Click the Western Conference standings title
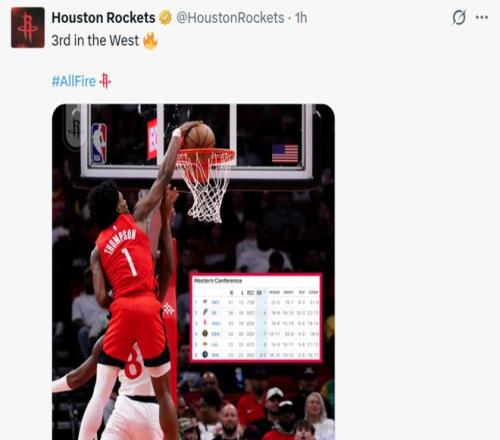The height and width of the screenshot is (440, 500). pyautogui.click(x=218, y=281)
